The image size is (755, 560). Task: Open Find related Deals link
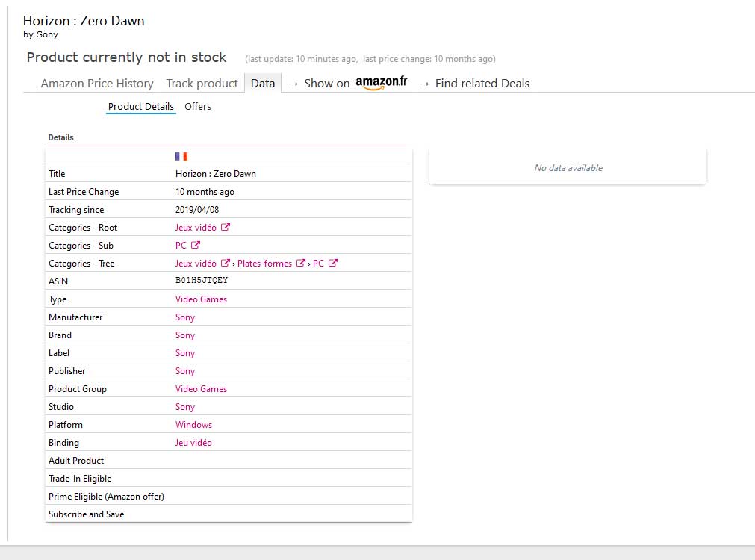coord(474,84)
